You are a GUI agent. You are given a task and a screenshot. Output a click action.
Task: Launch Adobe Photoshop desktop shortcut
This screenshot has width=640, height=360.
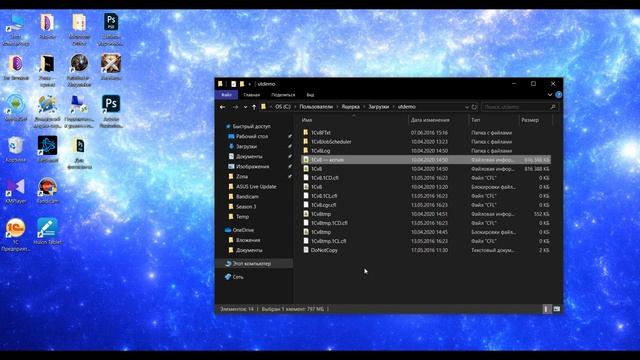click(111, 111)
